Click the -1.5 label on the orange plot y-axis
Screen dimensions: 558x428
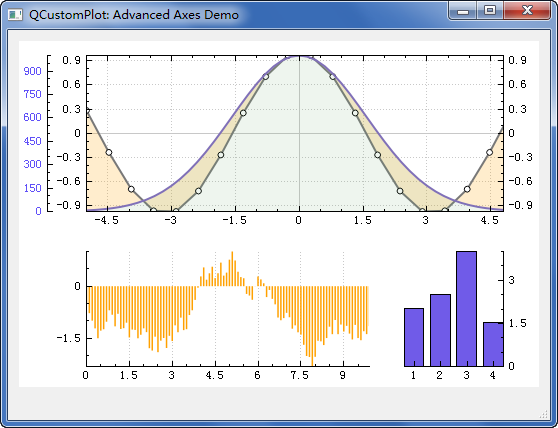pos(68,338)
